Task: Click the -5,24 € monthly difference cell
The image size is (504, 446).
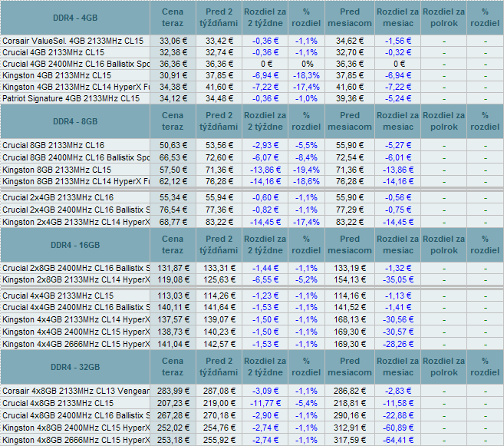Action: coord(398,98)
